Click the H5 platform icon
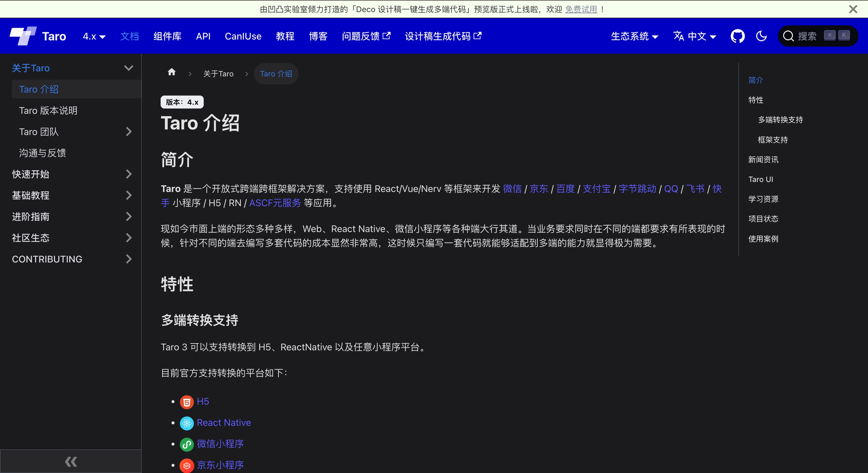Image resolution: width=868 pixels, height=473 pixels. 187,402
